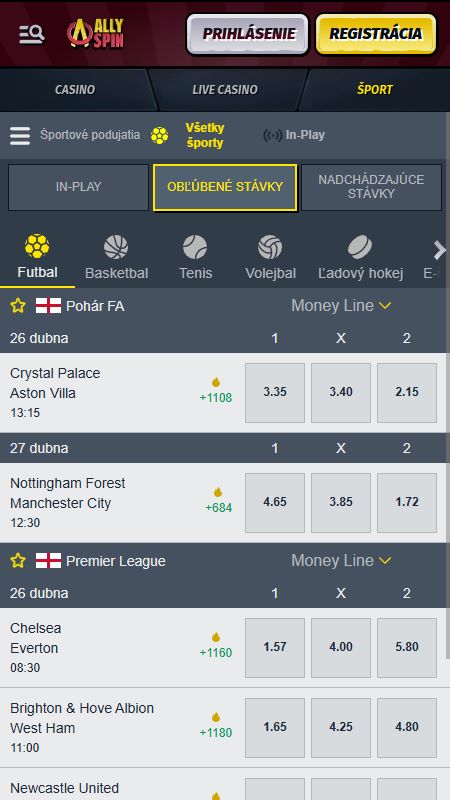Favorite the Pohár FA league star
Screen dimensions: 450x800
(18, 306)
